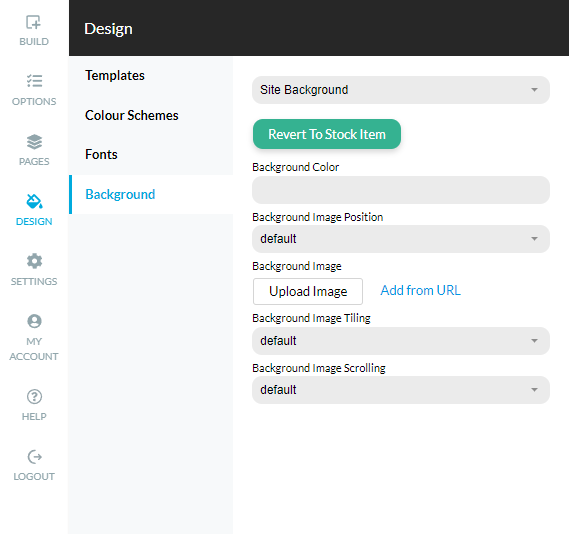Open the Help question mark icon

(34, 397)
